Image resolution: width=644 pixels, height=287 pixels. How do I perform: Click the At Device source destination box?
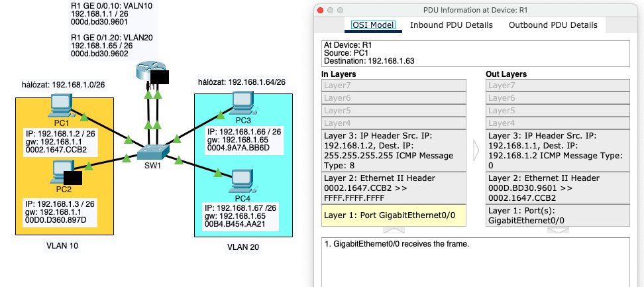click(x=476, y=54)
